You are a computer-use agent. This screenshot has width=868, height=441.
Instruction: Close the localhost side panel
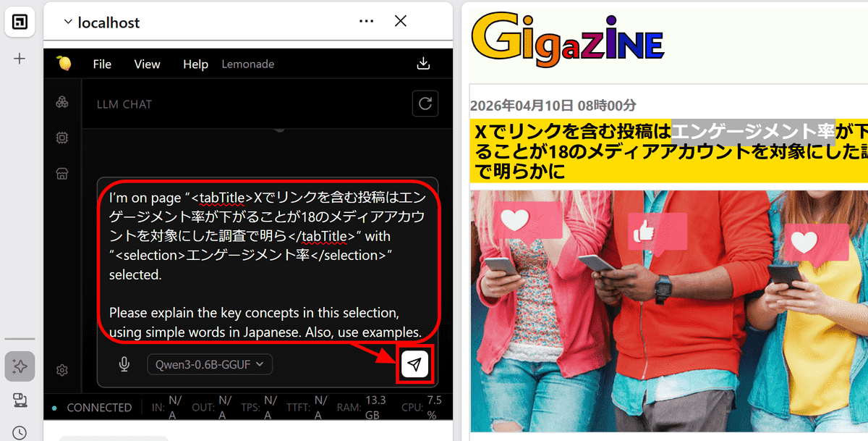[x=401, y=22]
